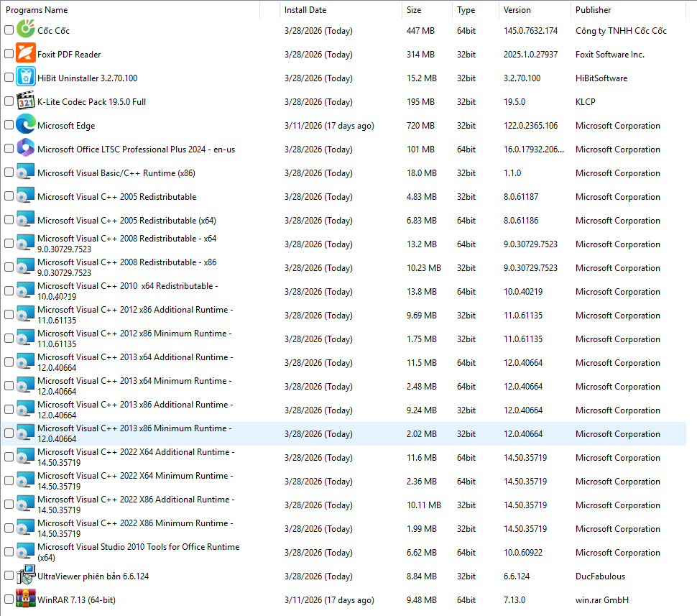
Task: Sort list by Install Date column
Action: pyautogui.click(x=305, y=10)
